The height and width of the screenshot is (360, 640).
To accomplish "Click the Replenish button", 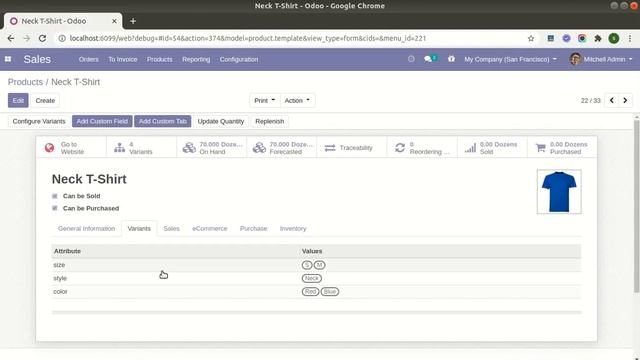I will [269, 121].
